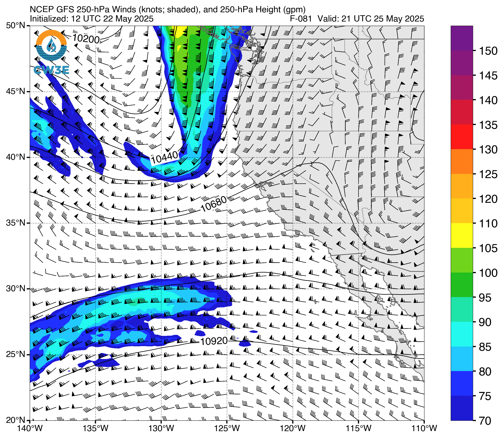This screenshot has width=504, height=443.
Task: Click the colorbar segment between 110 and 120
Action: point(462,211)
